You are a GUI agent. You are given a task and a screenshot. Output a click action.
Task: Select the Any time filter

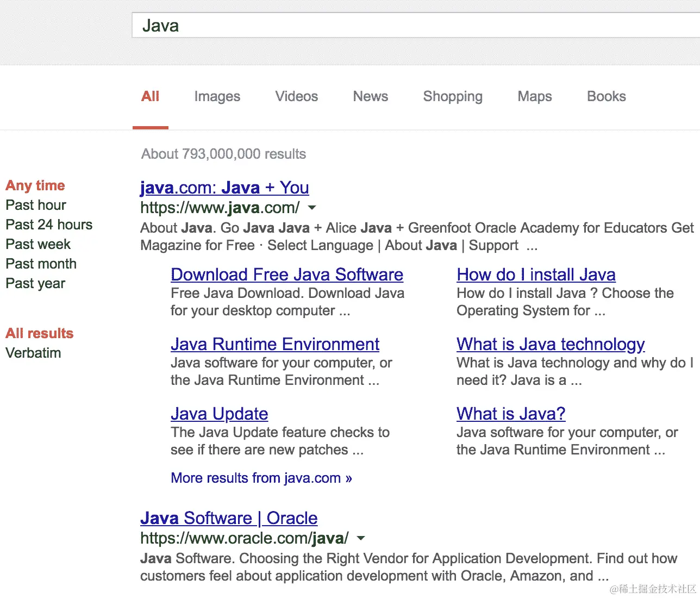35,186
